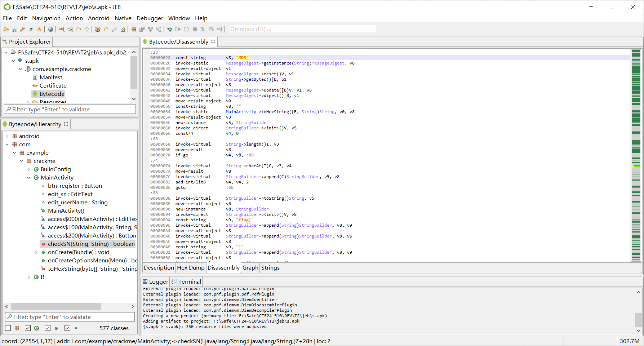
Task: Click the Logger panel vertical scrollbar thumb
Action: (x=638, y=319)
